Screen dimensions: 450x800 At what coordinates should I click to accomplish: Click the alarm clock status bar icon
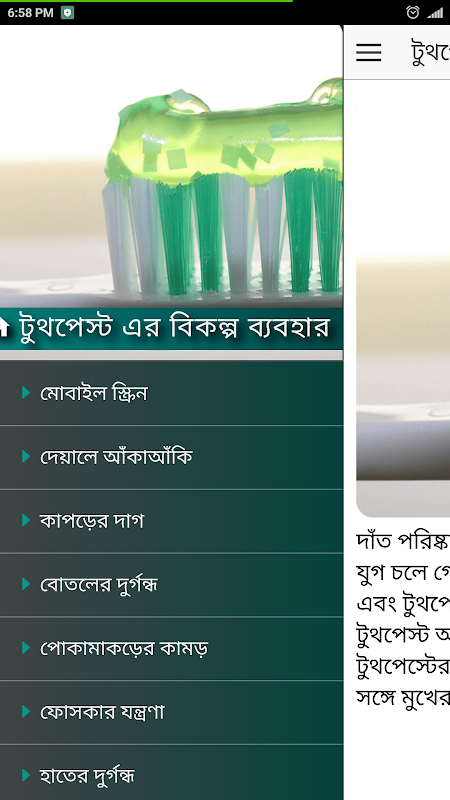point(412,13)
